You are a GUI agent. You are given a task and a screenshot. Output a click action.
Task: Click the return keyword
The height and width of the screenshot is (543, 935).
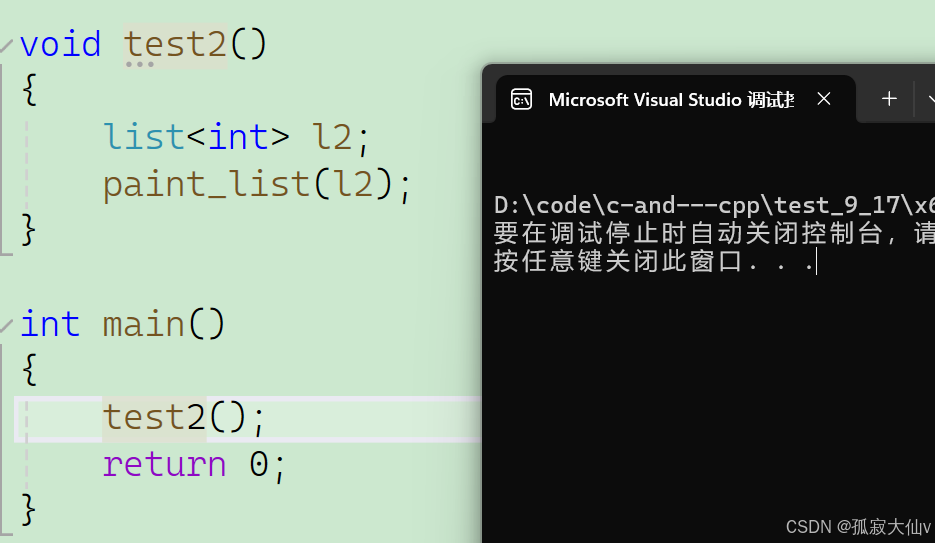coord(164,464)
